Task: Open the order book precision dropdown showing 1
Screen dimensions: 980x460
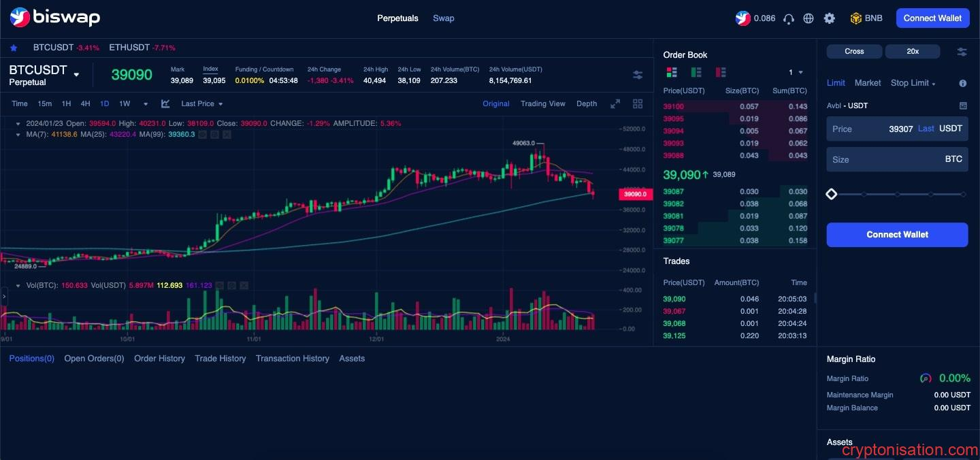Action: (x=794, y=71)
